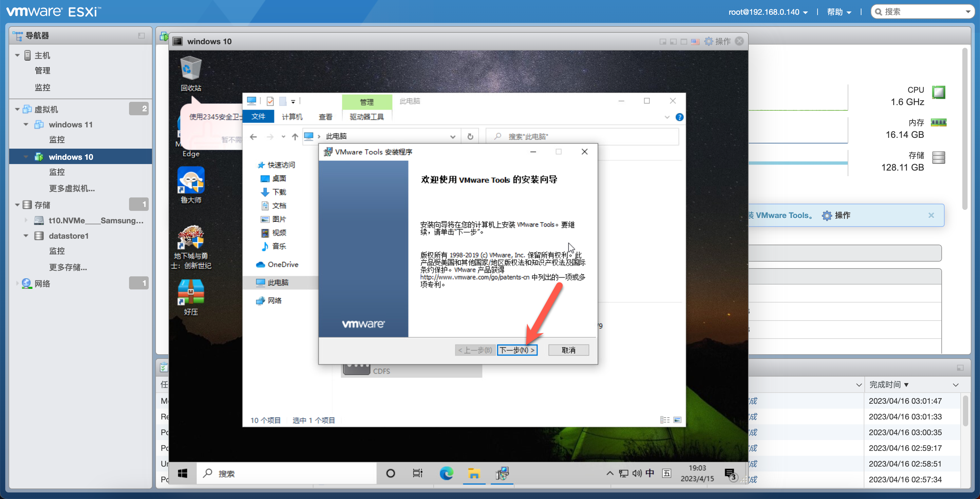Switch to the 查看 tab in File Explorer
This screenshot has height=499, width=980.
point(325,117)
